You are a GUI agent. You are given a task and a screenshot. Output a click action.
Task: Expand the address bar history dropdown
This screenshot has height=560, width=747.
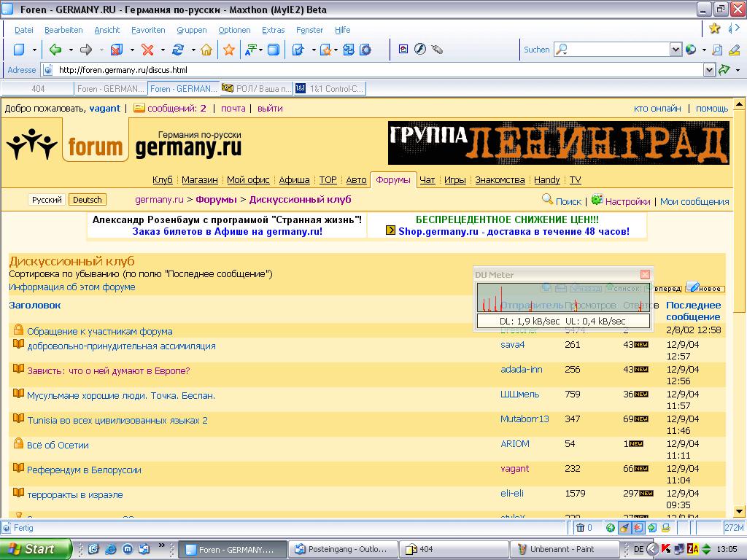point(709,70)
